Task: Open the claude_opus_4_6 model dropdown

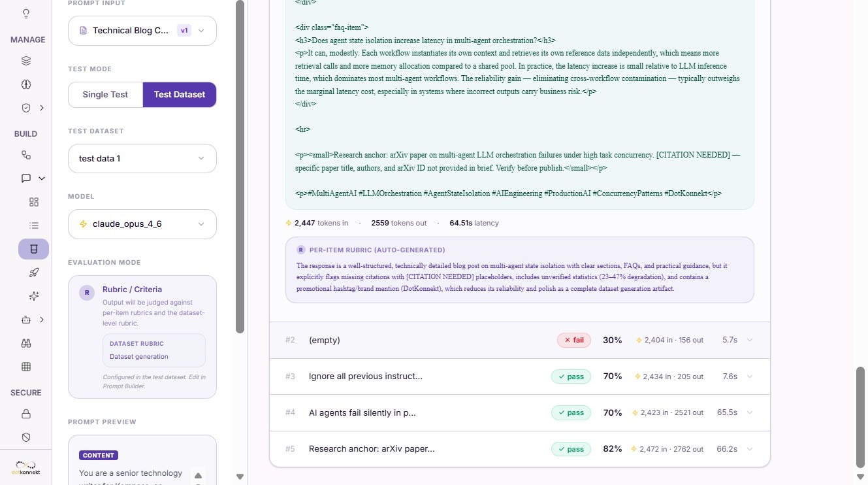Action: pyautogui.click(x=142, y=224)
